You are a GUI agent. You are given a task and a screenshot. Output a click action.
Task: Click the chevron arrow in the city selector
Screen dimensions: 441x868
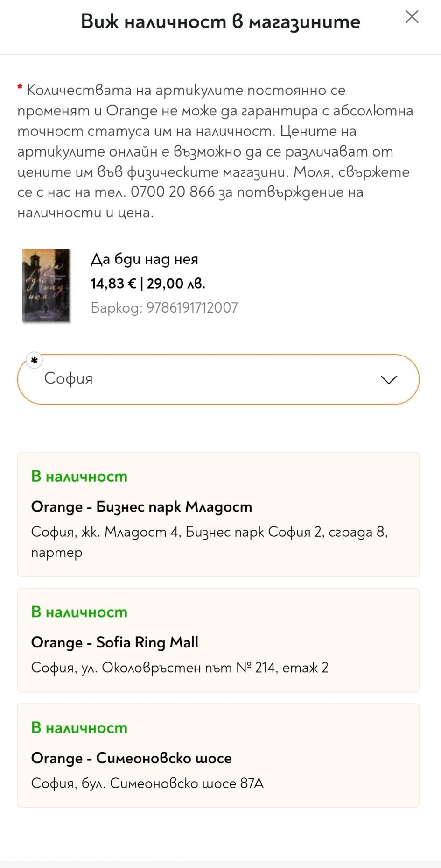[388, 379]
